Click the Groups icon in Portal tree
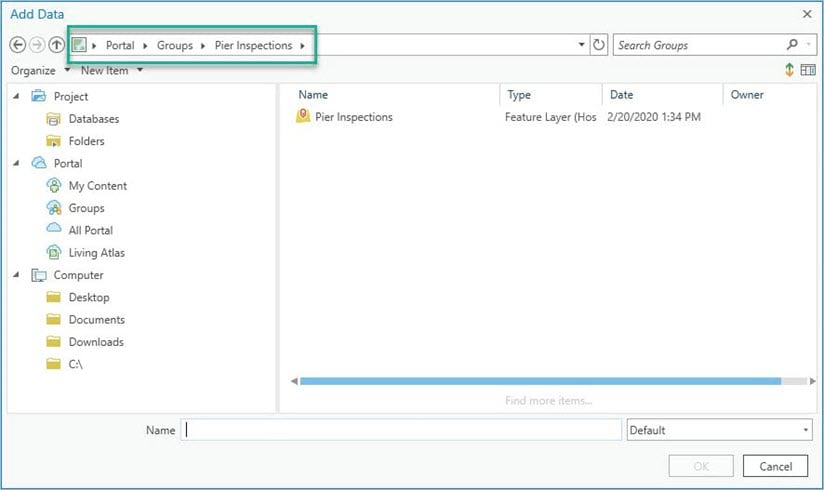Image resolution: width=824 pixels, height=490 pixels. point(54,208)
